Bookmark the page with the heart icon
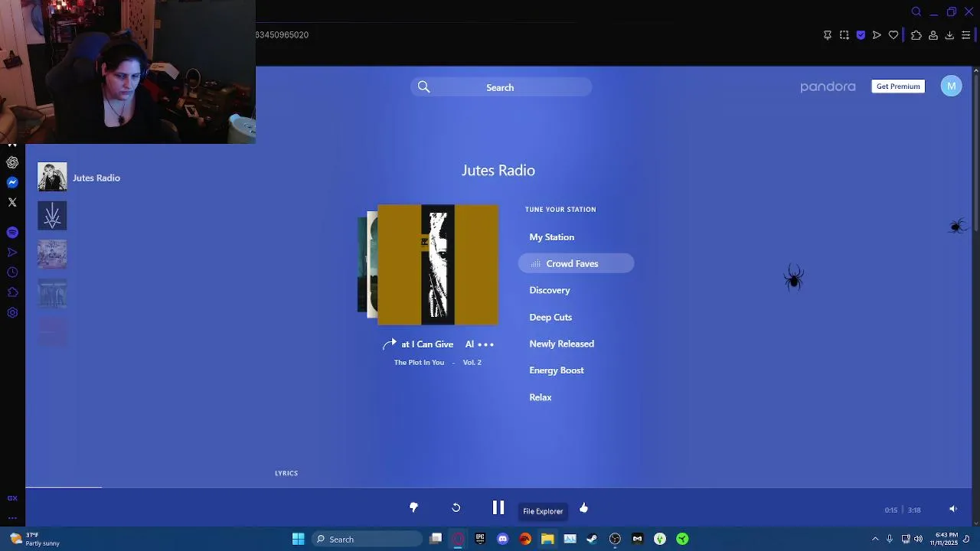The width and height of the screenshot is (980, 551). [x=893, y=35]
